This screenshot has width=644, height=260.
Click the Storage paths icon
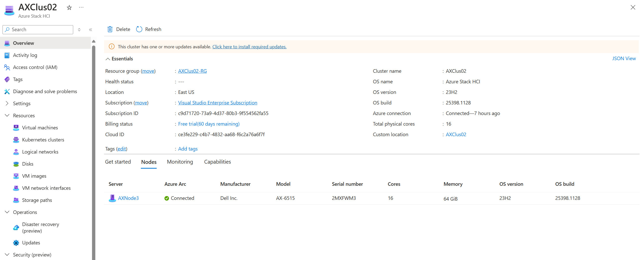tap(16, 200)
